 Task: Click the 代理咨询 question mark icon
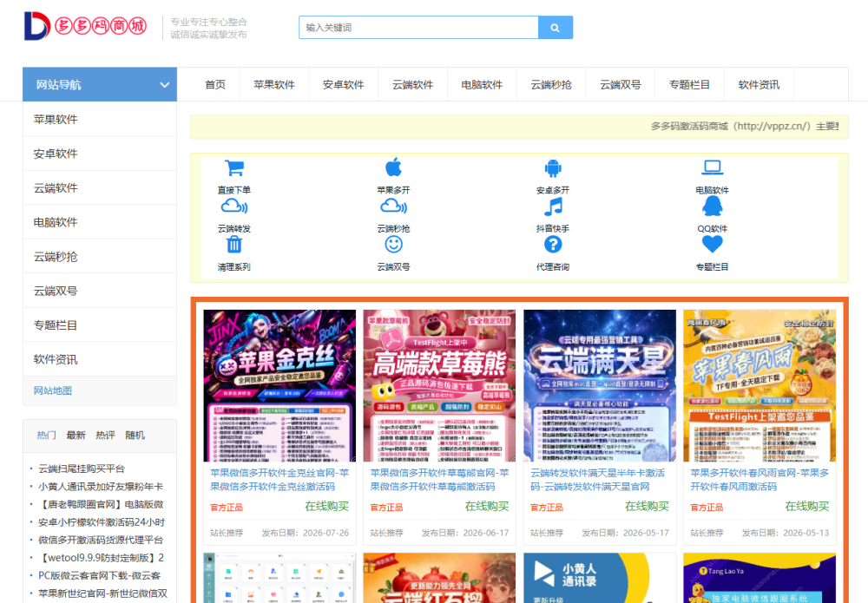click(553, 244)
